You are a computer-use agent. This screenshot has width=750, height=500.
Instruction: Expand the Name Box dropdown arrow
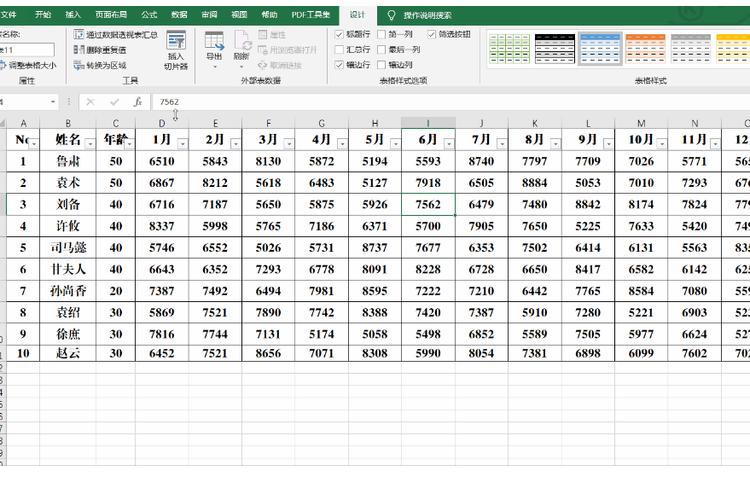pyautogui.click(x=53, y=102)
